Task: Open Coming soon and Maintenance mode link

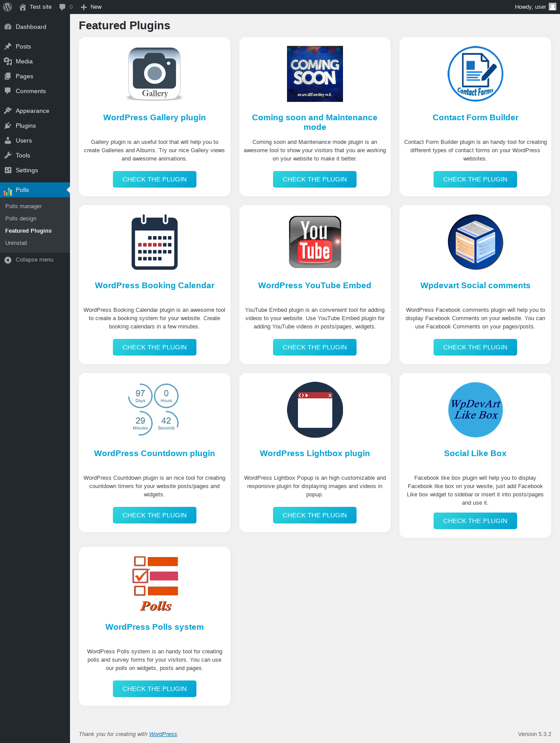Action: 315,122
